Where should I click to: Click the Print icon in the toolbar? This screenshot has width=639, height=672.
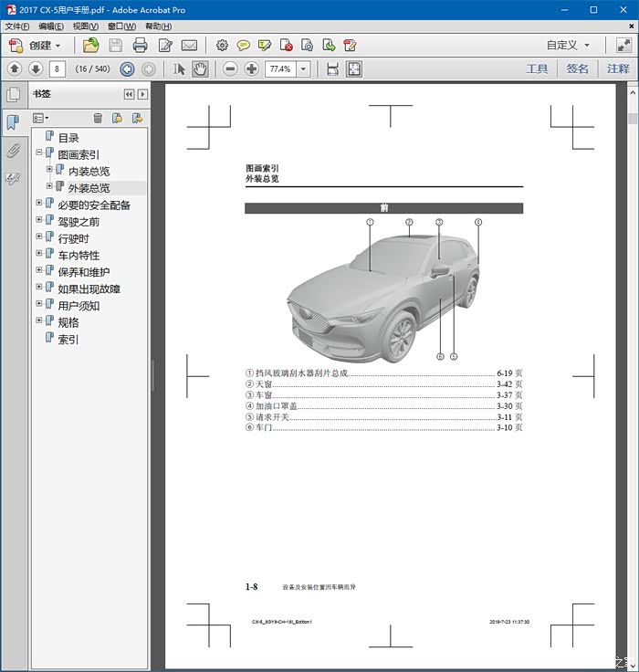(x=140, y=45)
